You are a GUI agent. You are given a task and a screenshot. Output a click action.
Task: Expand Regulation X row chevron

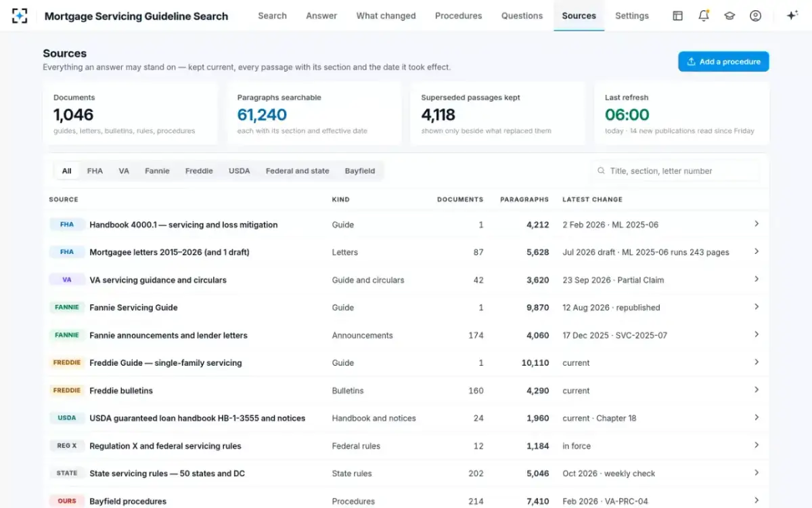(x=757, y=445)
